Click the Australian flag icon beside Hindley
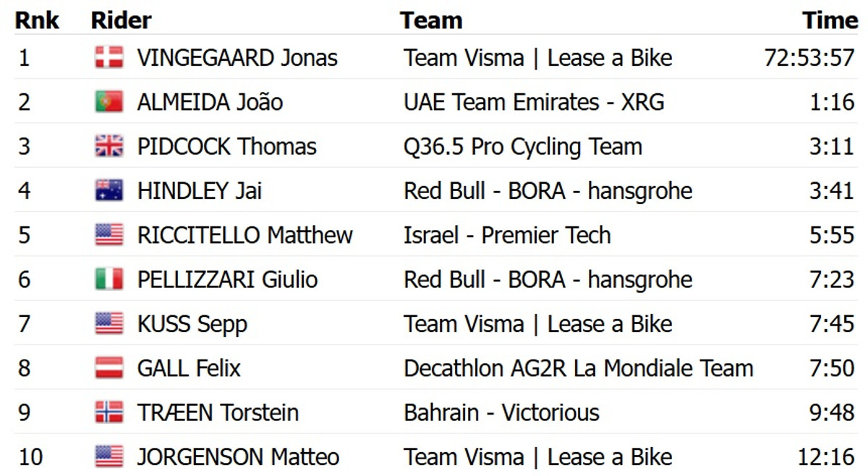The height and width of the screenshot is (476, 868). tap(109, 191)
